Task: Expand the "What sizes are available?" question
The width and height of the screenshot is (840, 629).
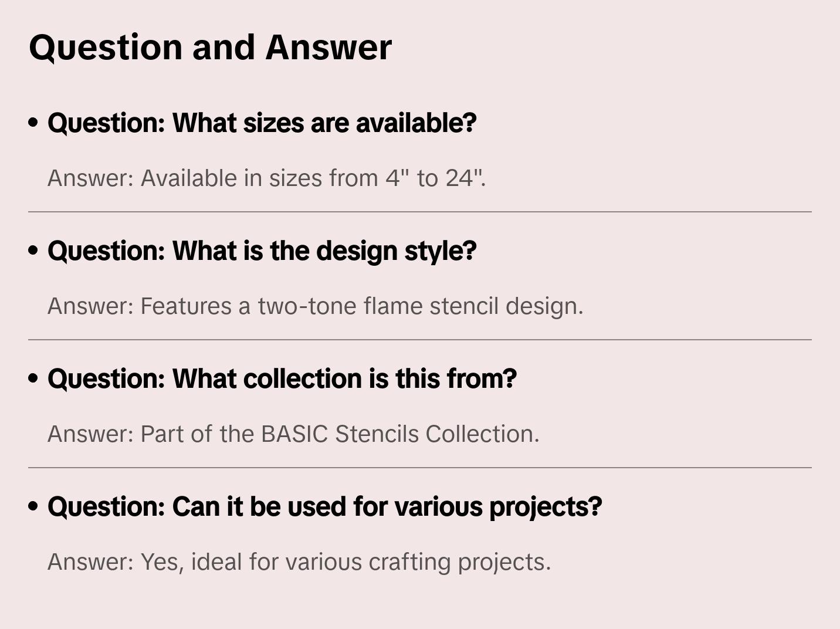Action: [262, 123]
